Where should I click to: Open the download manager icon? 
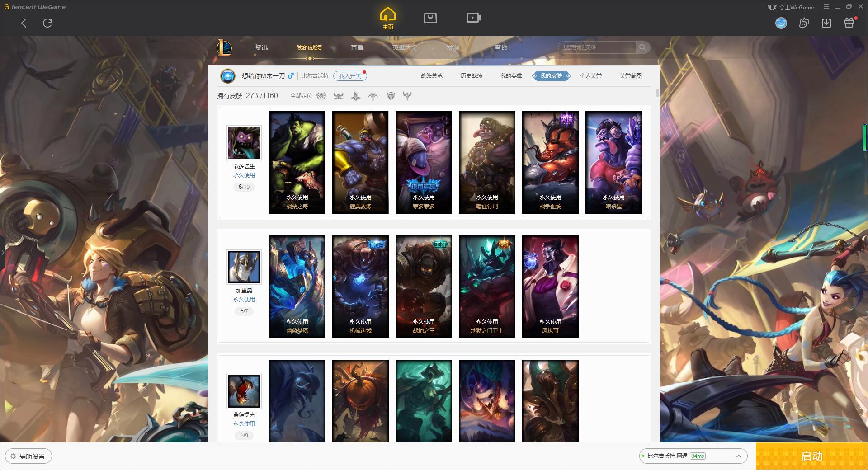coord(826,23)
